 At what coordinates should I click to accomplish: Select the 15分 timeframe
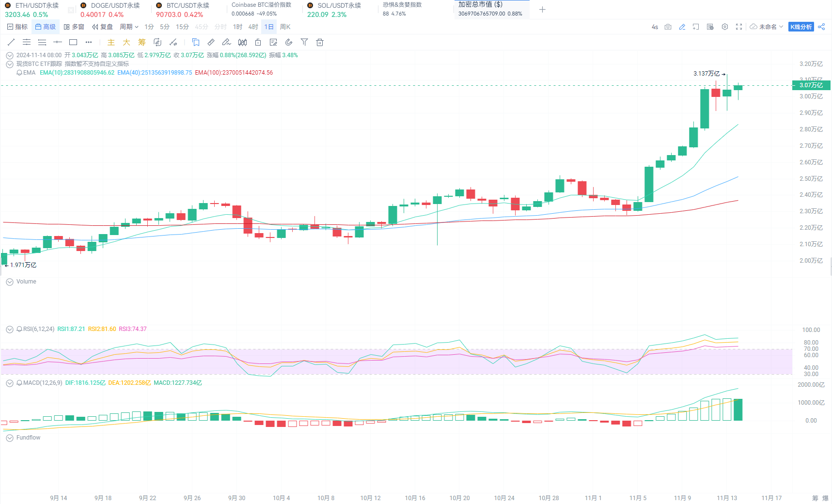pos(182,27)
